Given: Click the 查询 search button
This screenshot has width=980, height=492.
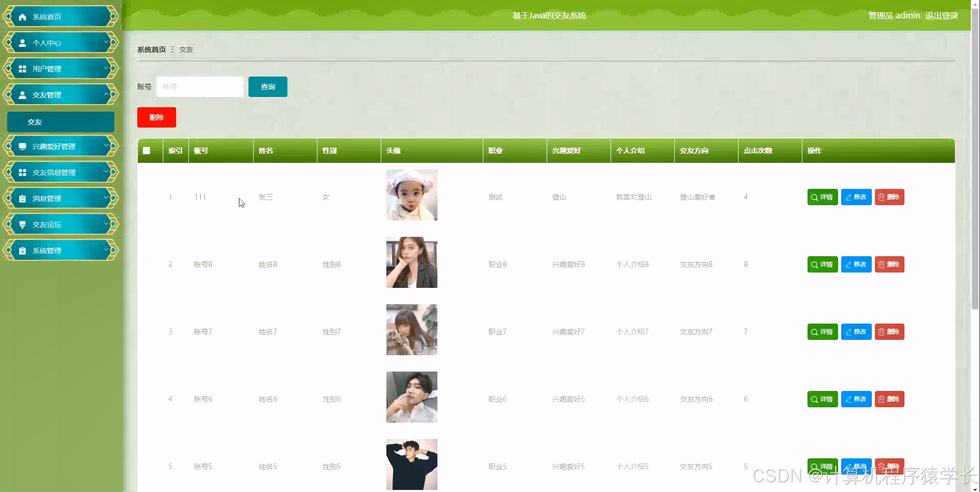Looking at the screenshot, I should [268, 87].
